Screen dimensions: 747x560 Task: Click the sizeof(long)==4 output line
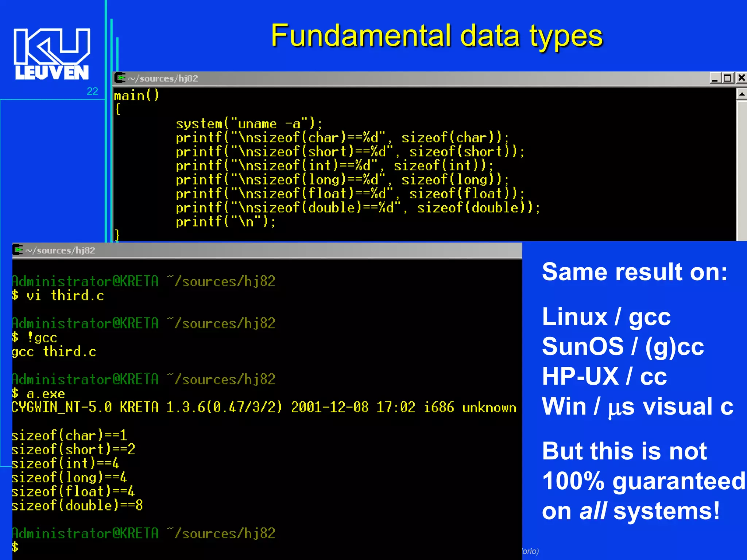(69, 478)
